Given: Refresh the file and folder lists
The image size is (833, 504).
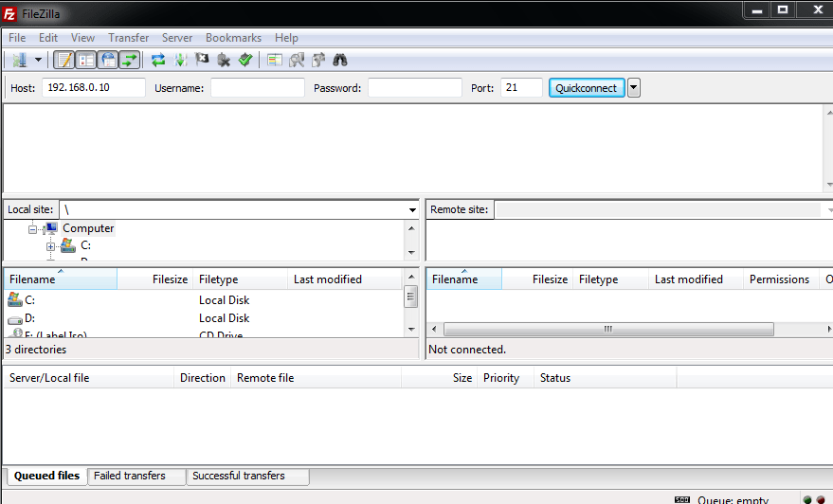Looking at the screenshot, I should coord(157,60).
